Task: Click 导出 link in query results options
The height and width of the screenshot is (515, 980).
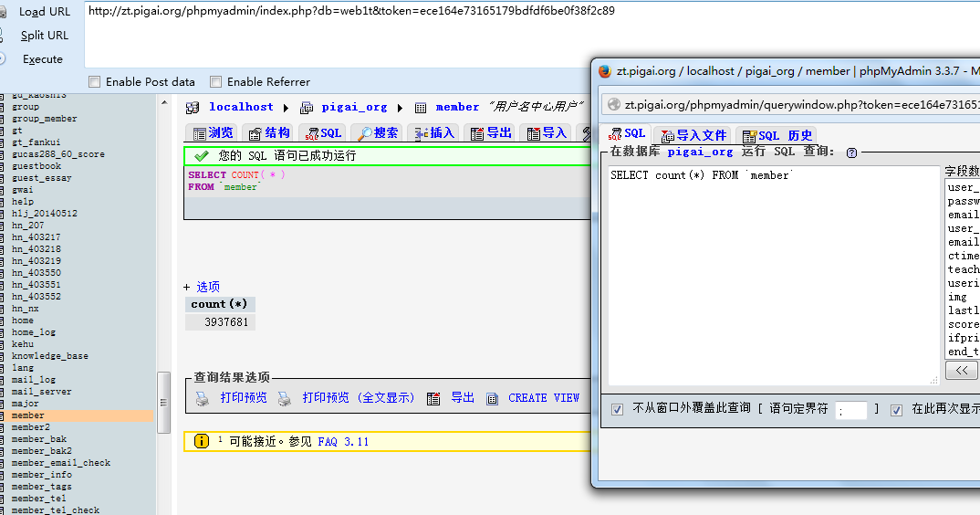Action: (463, 397)
